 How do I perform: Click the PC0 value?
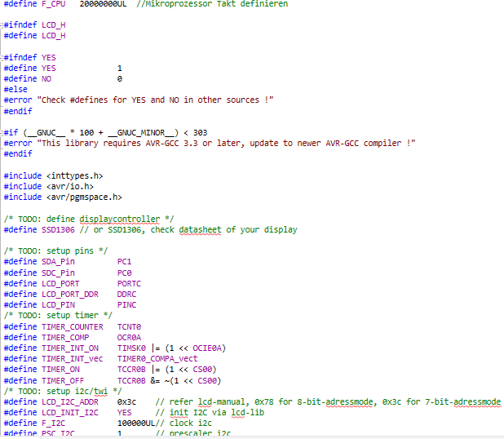pyautogui.click(x=125, y=273)
